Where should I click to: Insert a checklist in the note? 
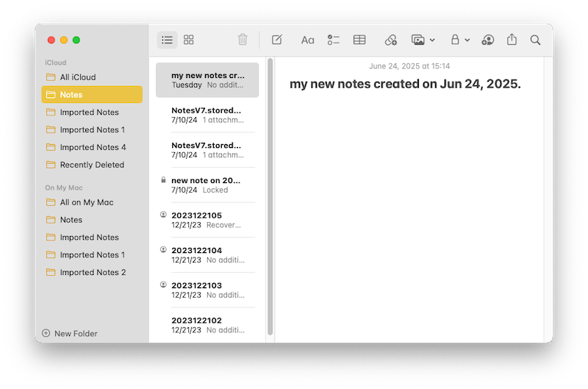coord(333,40)
